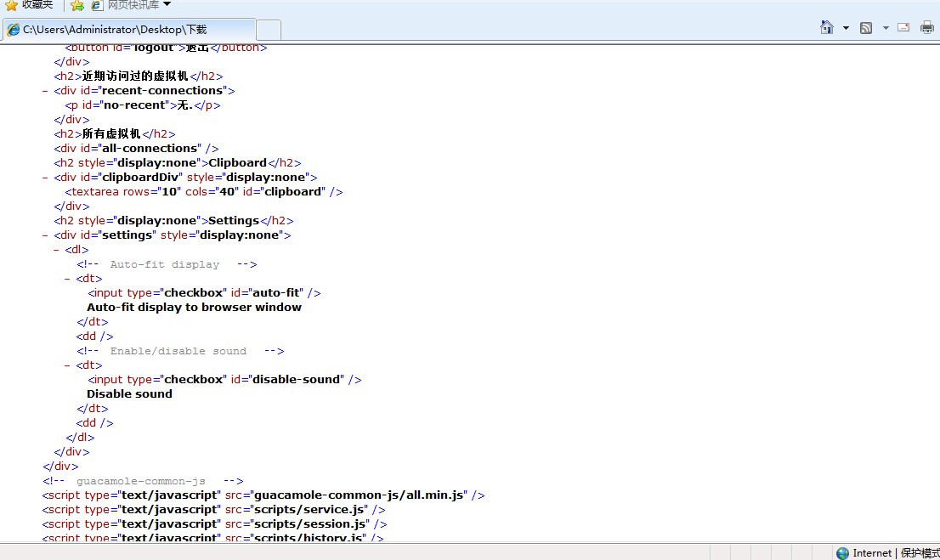This screenshot has height=560, width=940.
Task: Click the Internet zone globe icon
Action: coord(842,553)
